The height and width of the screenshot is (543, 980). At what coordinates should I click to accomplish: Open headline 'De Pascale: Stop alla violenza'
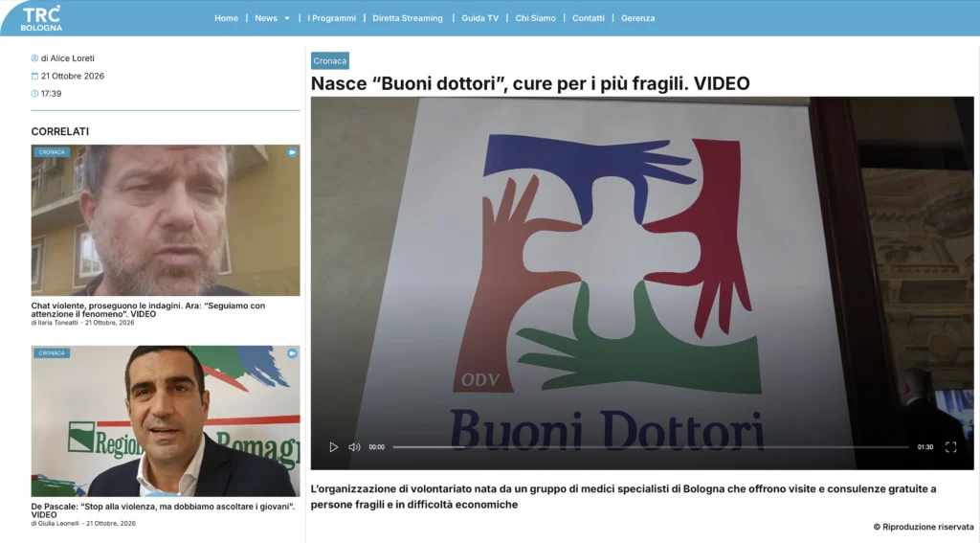point(163,510)
